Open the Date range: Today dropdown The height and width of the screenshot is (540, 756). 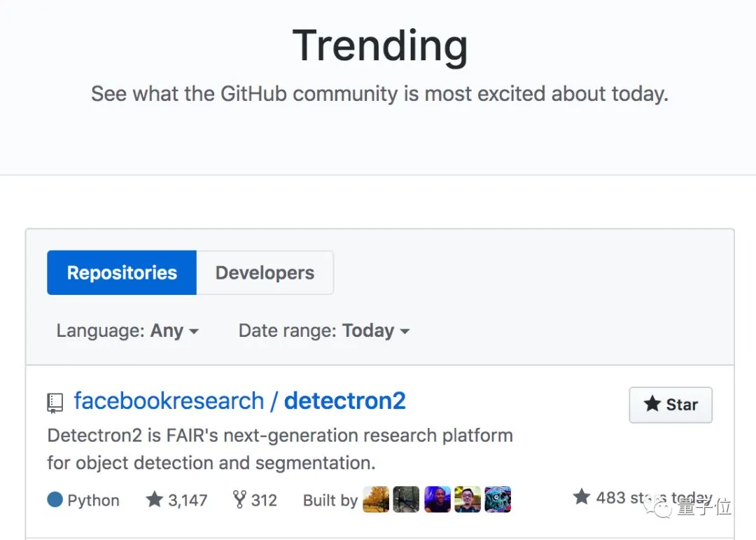click(324, 331)
